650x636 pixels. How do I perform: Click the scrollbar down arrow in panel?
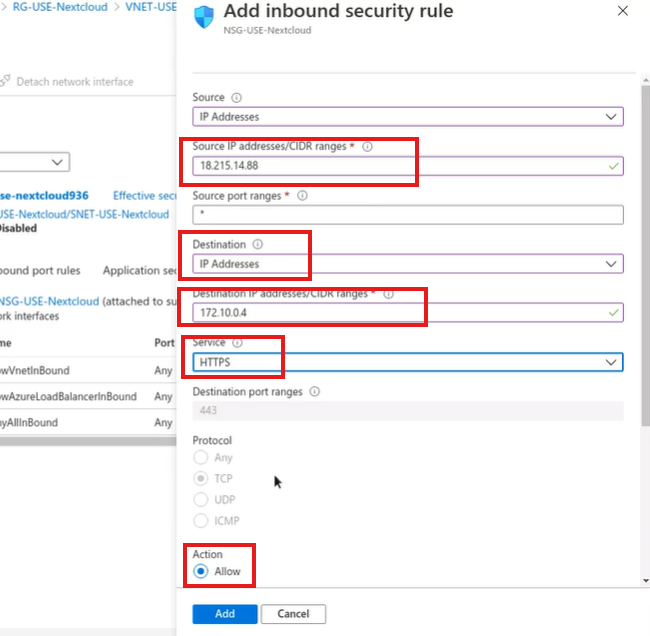[645, 580]
